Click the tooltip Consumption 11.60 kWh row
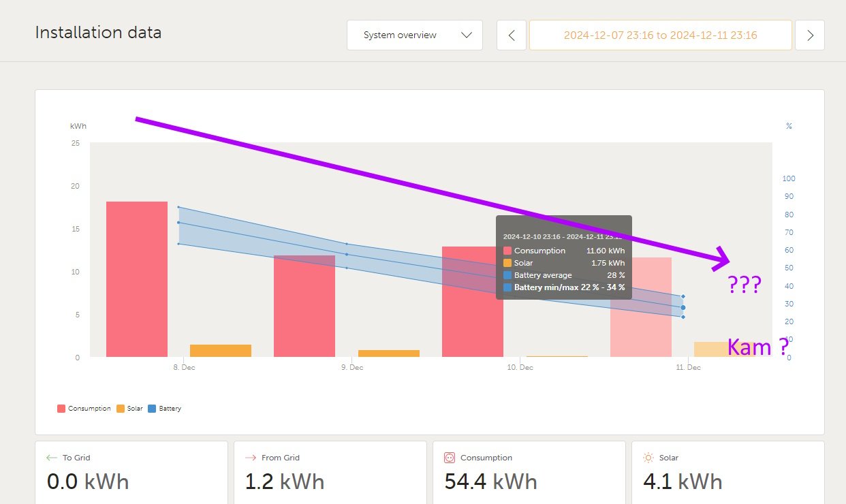The height and width of the screenshot is (504, 846). (564, 251)
